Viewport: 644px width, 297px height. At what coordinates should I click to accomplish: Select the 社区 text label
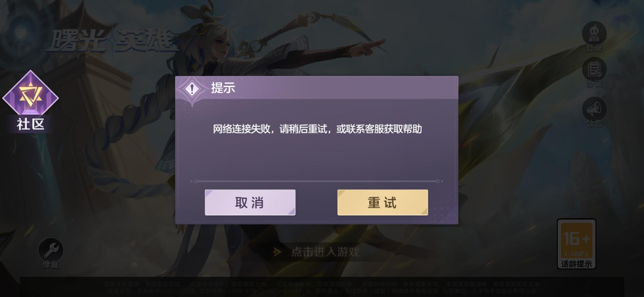coord(31,124)
